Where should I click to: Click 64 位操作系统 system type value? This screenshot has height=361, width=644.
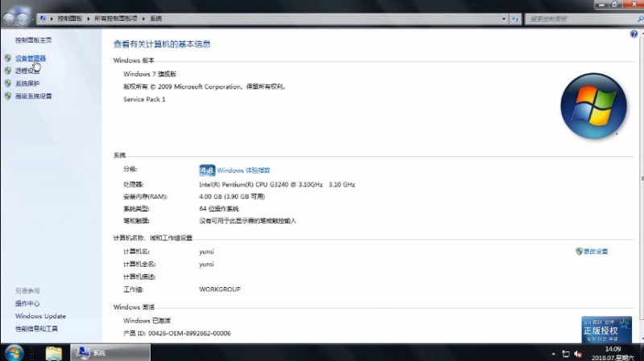click(x=219, y=209)
